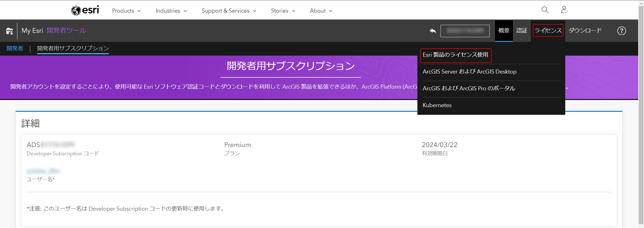This screenshot has width=644, height=228.
Task: Click the プラン label under Premium
Action: point(232,153)
